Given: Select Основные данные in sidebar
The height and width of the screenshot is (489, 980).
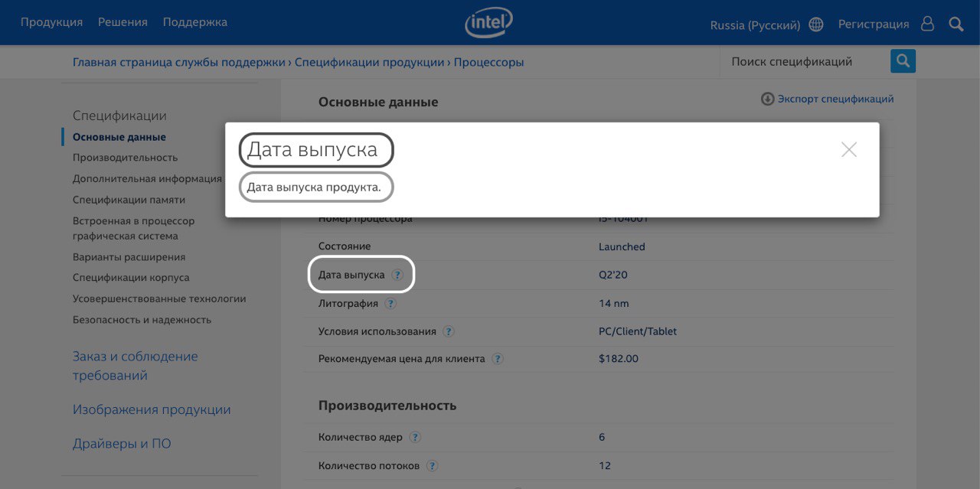Looking at the screenshot, I should pos(119,137).
